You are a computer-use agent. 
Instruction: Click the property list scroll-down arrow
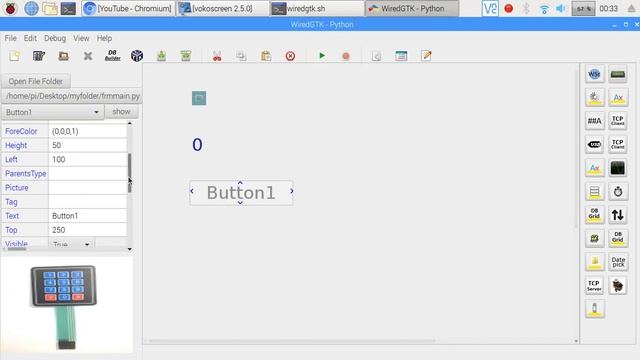[x=130, y=249]
